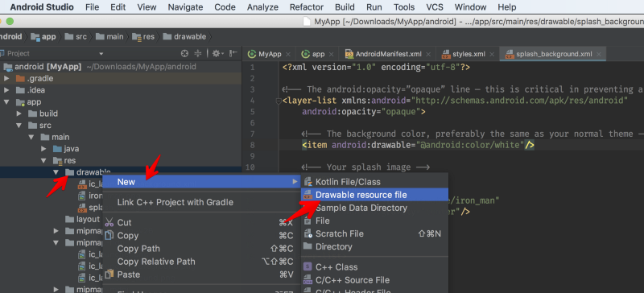Close the styles.xml tab
Image resolution: width=644 pixels, height=293 pixels.
(492, 54)
